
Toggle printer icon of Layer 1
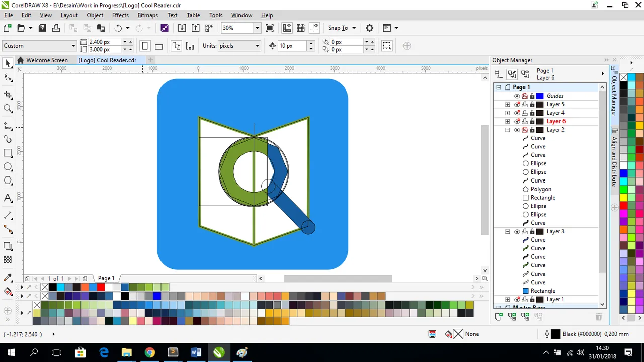click(x=524, y=299)
